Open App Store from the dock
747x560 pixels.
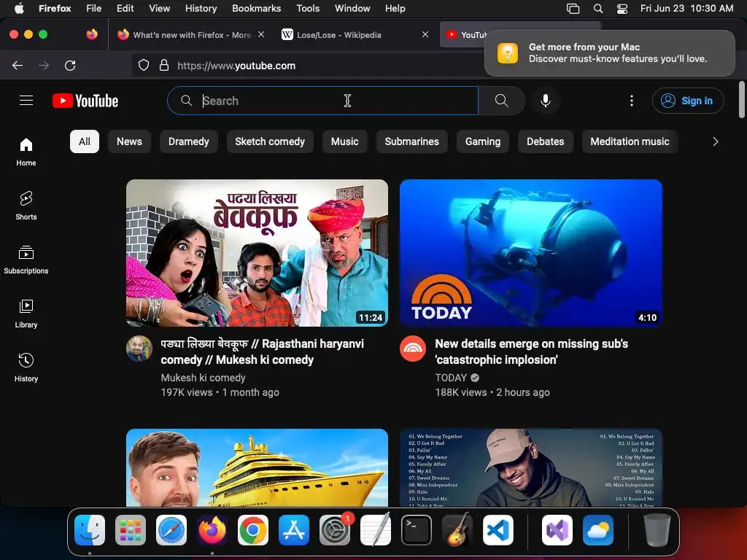(294, 530)
